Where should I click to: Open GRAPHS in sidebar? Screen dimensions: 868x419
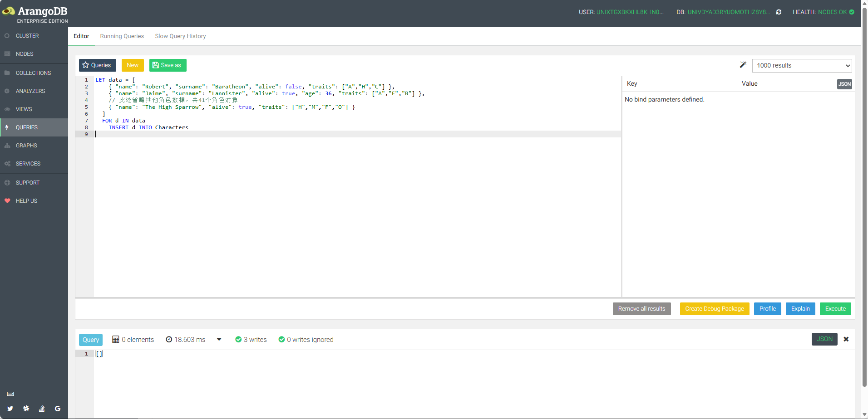click(34, 146)
